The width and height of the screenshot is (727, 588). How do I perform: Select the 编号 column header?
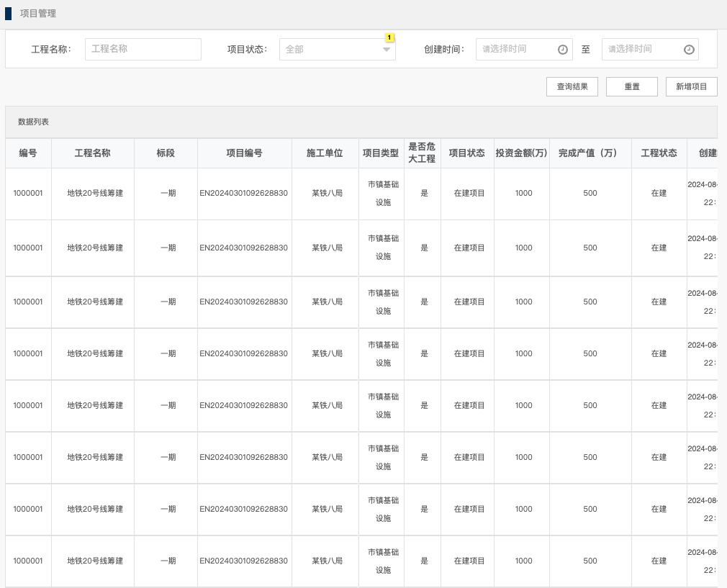pos(28,153)
